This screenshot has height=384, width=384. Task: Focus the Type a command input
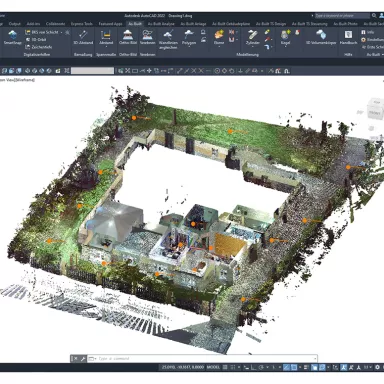click(201, 359)
